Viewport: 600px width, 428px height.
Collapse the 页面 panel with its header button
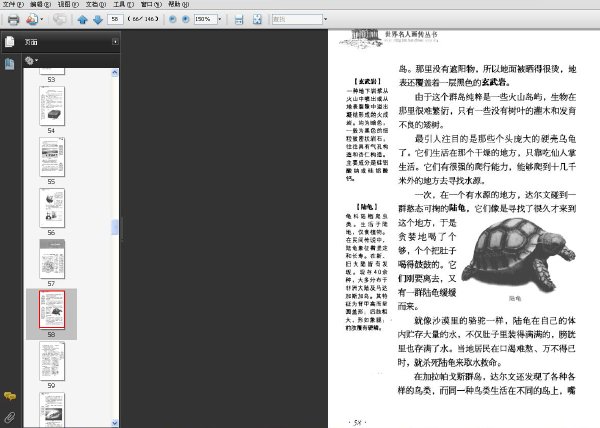click(x=115, y=42)
